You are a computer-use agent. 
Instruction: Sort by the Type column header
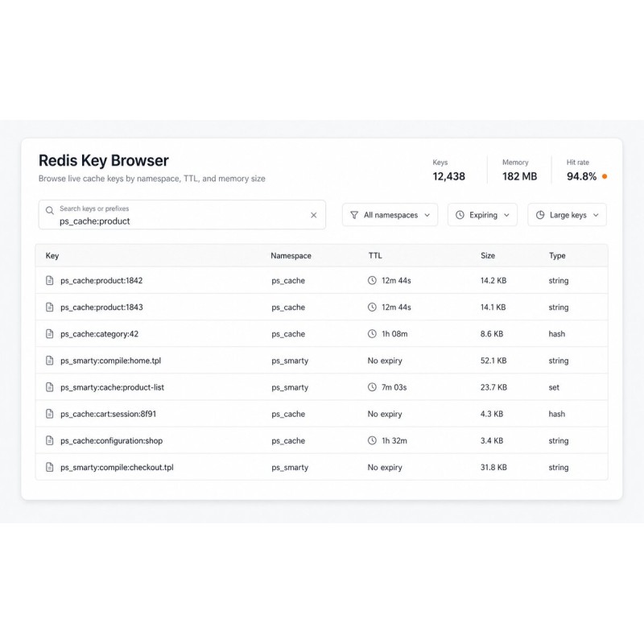click(x=557, y=255)
